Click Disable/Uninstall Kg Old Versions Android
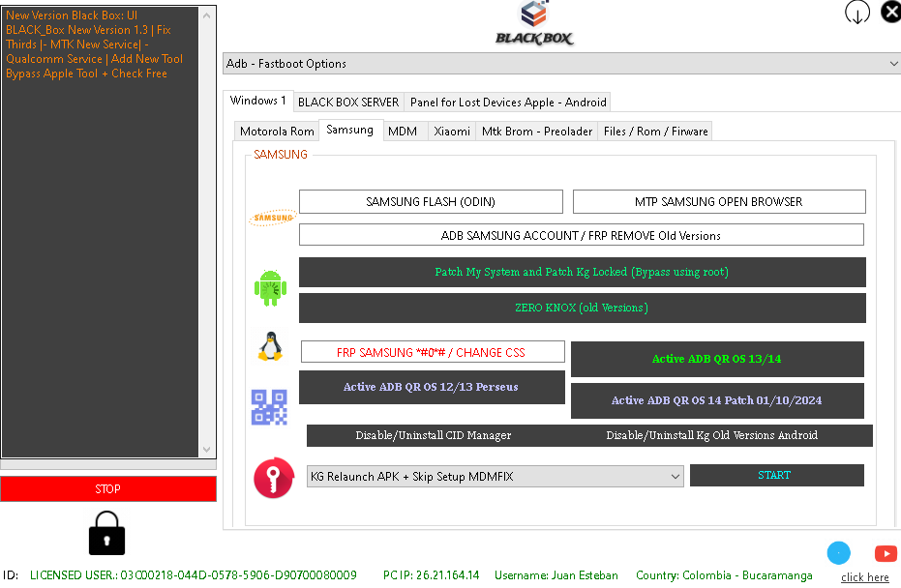Image resolution: width=901 pixels, height=588 pixels. tap(712, 435)
